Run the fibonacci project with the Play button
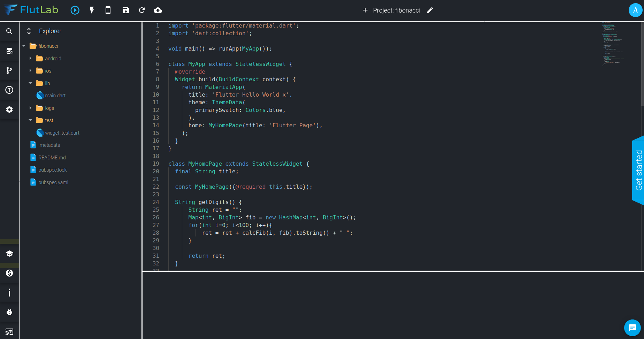 (x=75, y=10)
